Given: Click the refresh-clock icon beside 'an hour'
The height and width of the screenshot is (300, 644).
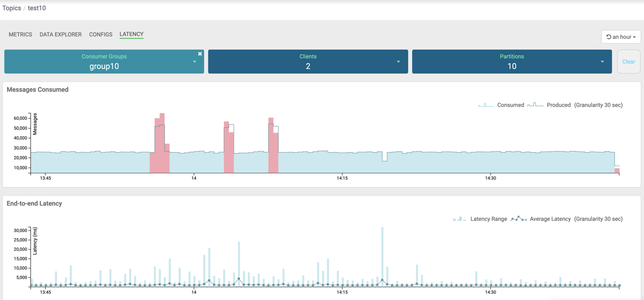Looking at the screenshot, I should [609, 37].
